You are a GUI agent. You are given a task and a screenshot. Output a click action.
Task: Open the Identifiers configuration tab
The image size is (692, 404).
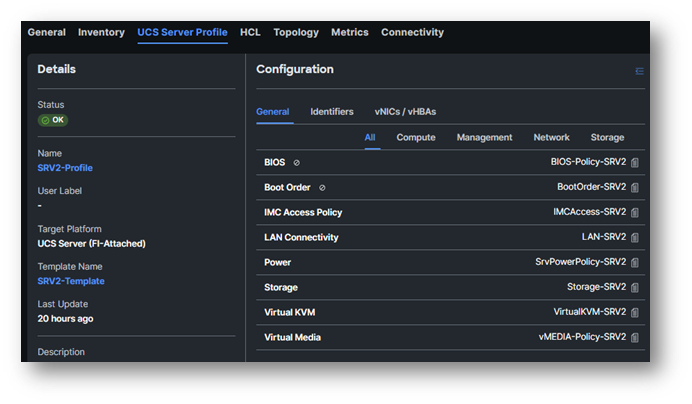click(332, 112)
